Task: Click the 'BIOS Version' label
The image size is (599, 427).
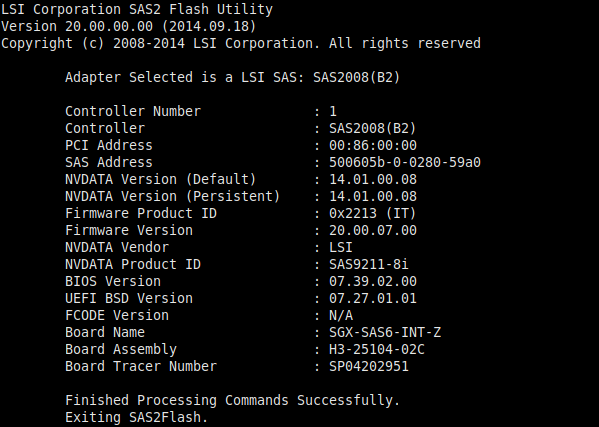Action: 113,281
